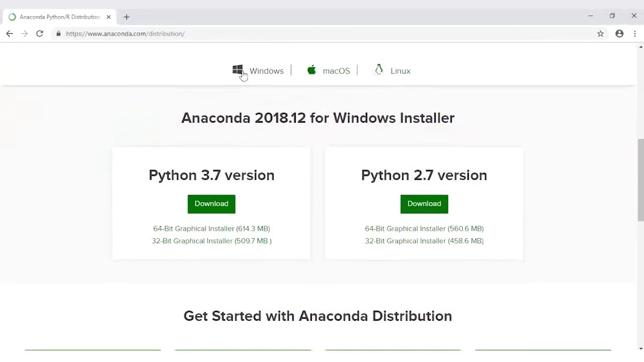Click the browser forward arrow
The width and height of the screenshot is (644, 362).
tap(25, 34)
